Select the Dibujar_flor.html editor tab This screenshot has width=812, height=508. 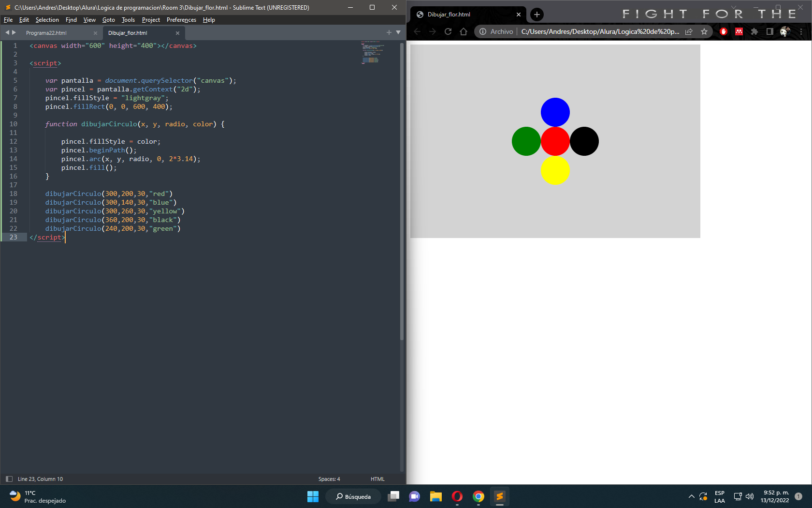pos(128,33)
